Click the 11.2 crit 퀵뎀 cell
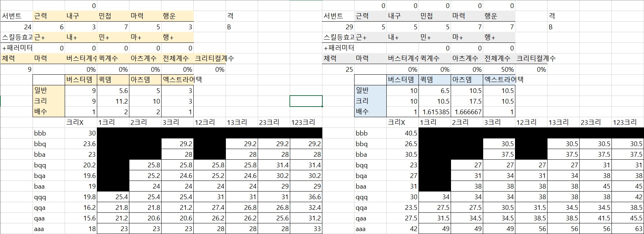644x234 pixels. (x=113, y=101)
